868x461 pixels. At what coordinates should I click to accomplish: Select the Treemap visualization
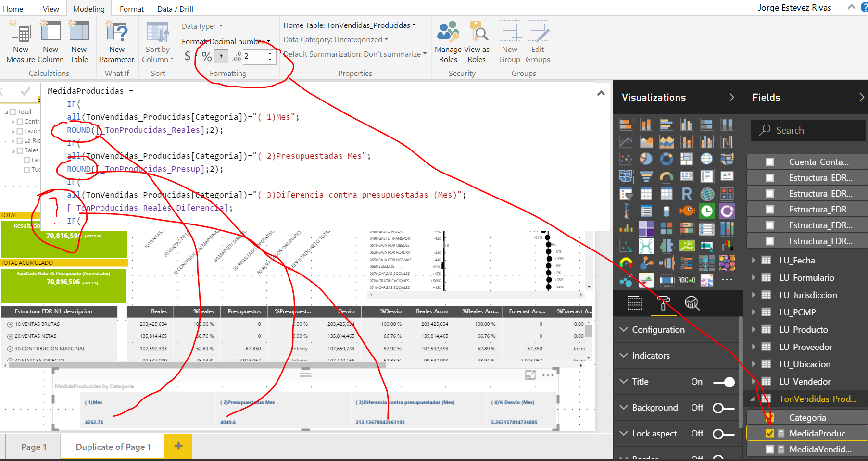click(x=687, y=159)
